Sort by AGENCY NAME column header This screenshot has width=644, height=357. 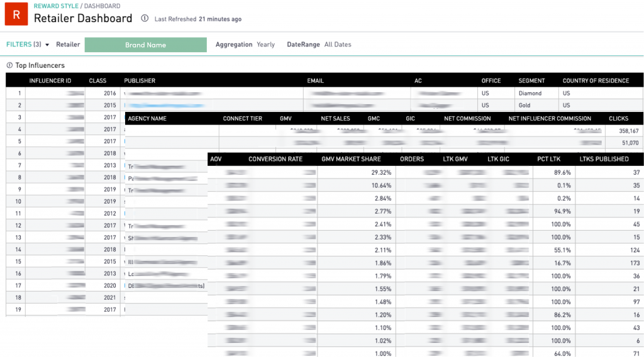click(147, 119)
